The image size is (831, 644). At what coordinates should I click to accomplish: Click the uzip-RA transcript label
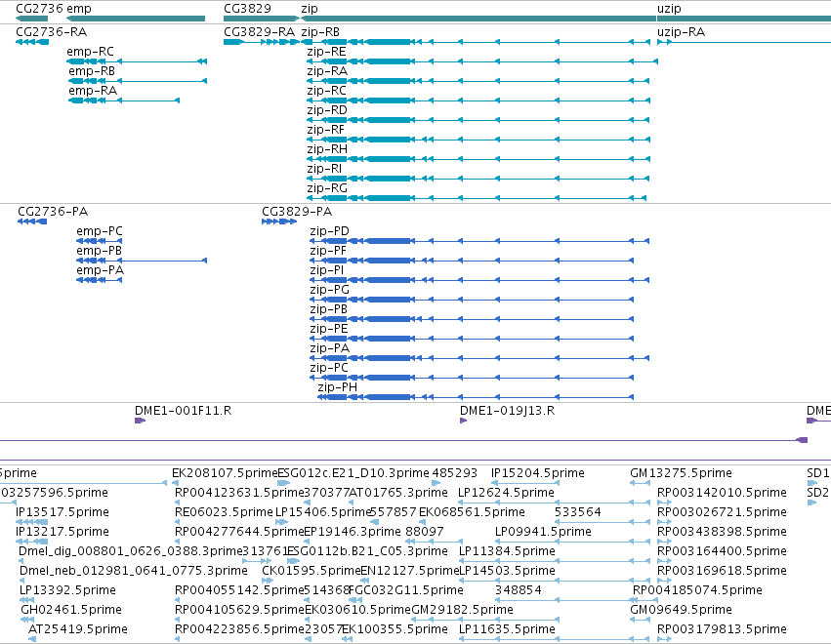click(681, 32)
